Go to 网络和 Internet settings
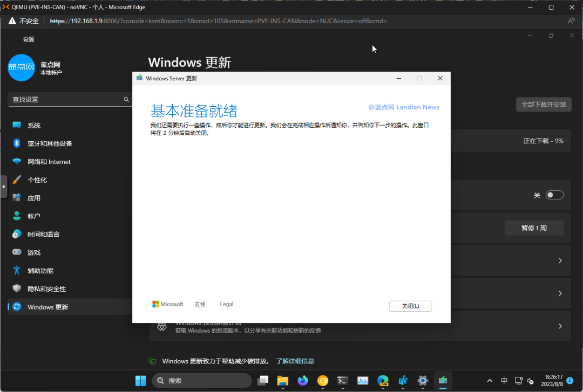 [70, 162]
